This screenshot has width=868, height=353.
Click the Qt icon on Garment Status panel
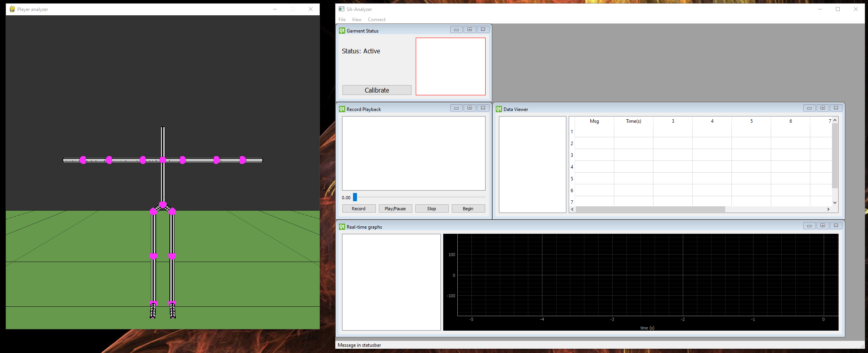point(342,30)
